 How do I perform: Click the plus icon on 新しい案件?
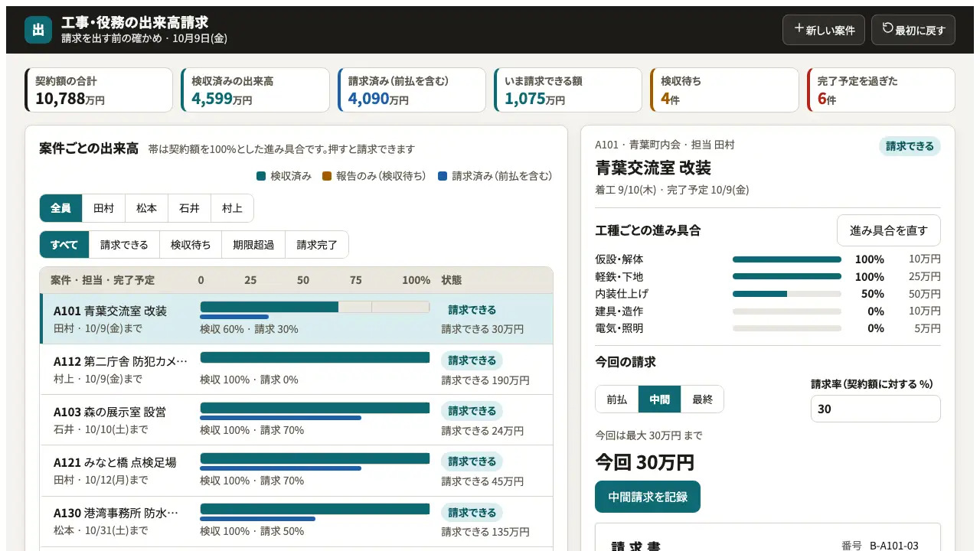click(799, 29)
